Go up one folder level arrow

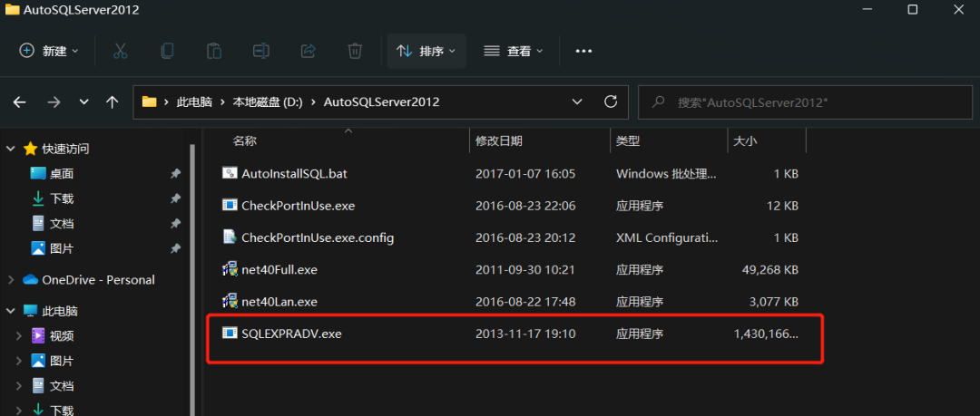(113, 102)
